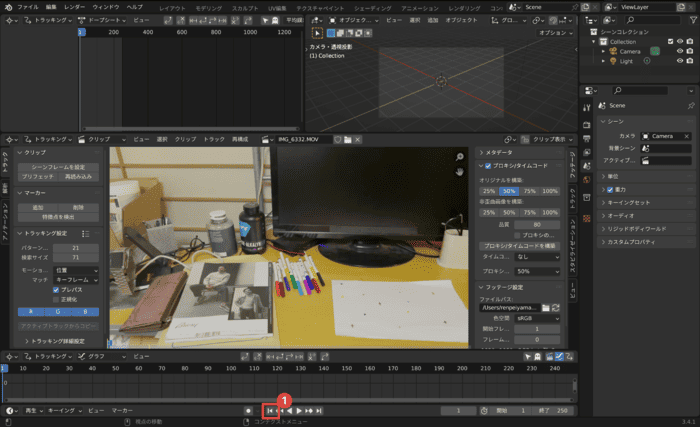700x427 pixels.
Task: Click the Camera object icon in outliner
Action: click(x=614, y=51)
